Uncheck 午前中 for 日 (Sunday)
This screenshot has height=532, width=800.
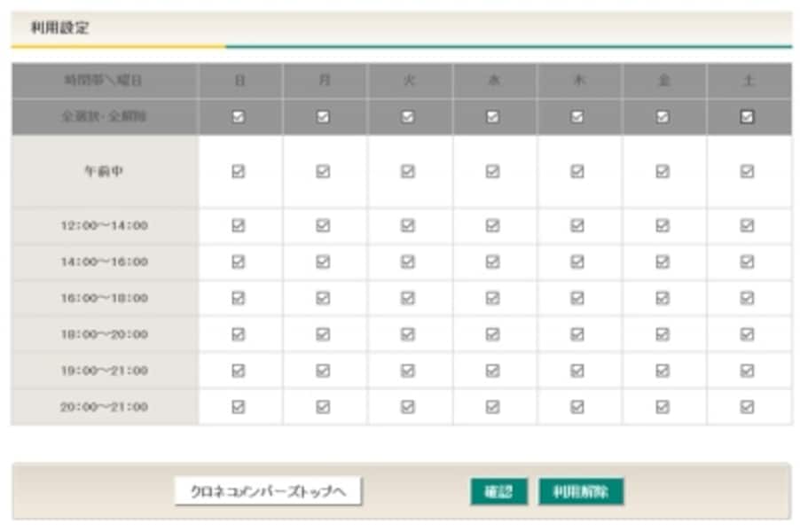tap(239, 171)
